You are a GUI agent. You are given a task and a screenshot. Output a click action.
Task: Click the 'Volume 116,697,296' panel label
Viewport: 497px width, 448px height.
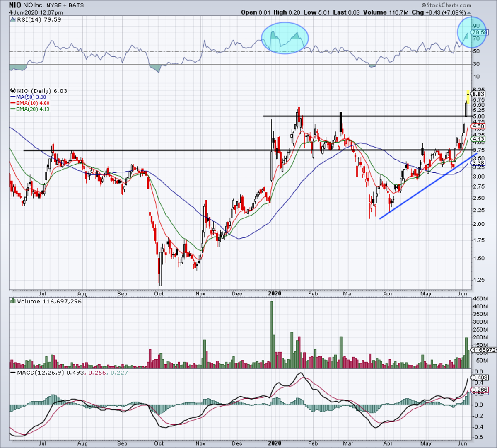pos(49,301)
